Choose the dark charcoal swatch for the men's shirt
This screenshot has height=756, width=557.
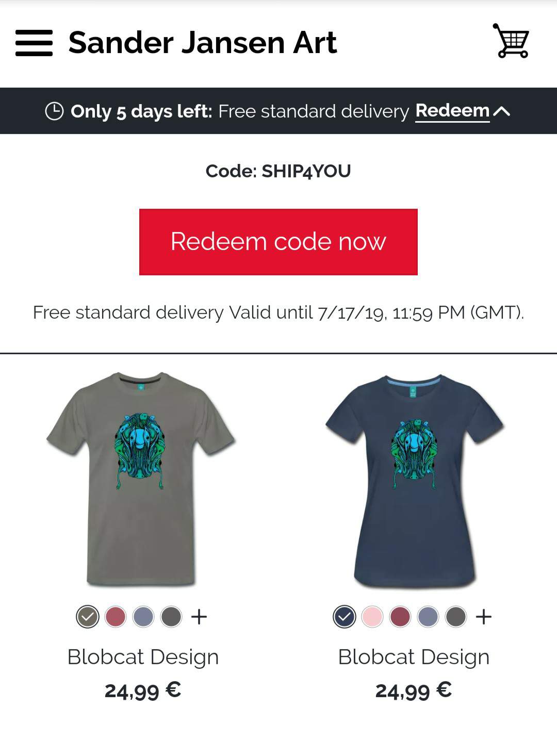171,616
